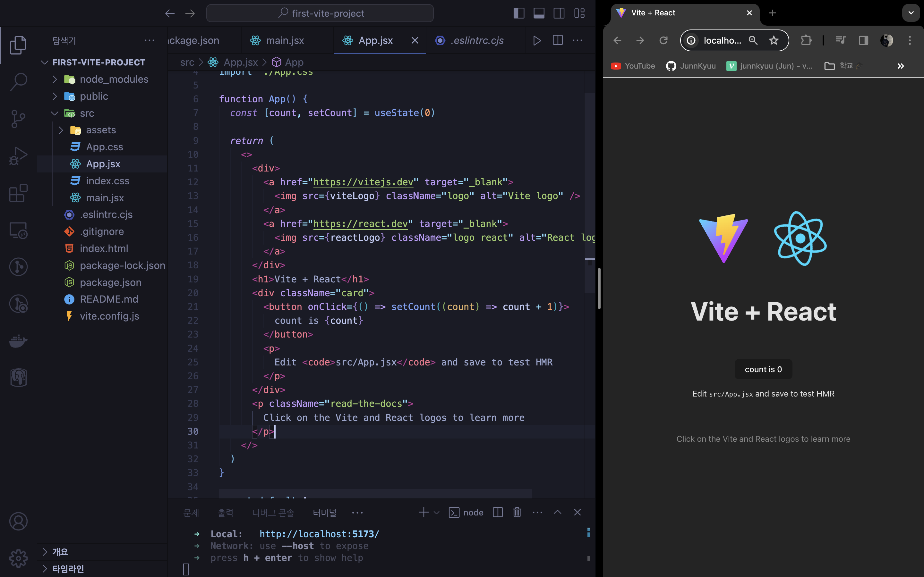
Task: Open the Docker view in activity bar
Action: coord(18,341)
